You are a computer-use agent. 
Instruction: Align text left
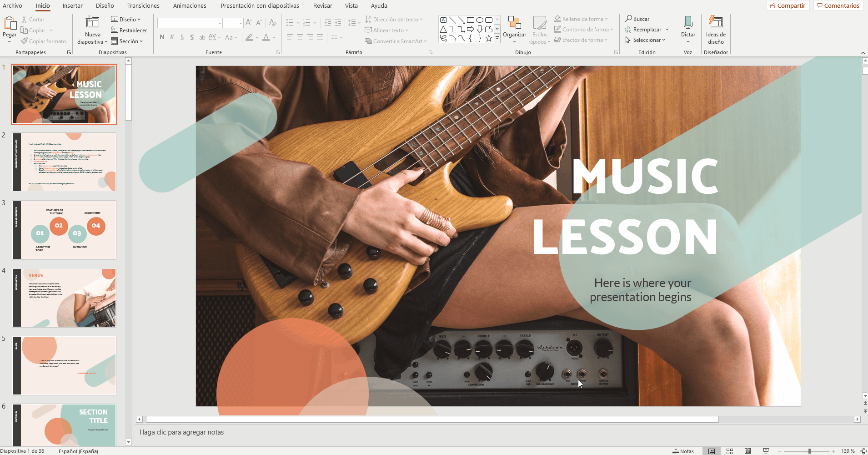pos(290,37)
